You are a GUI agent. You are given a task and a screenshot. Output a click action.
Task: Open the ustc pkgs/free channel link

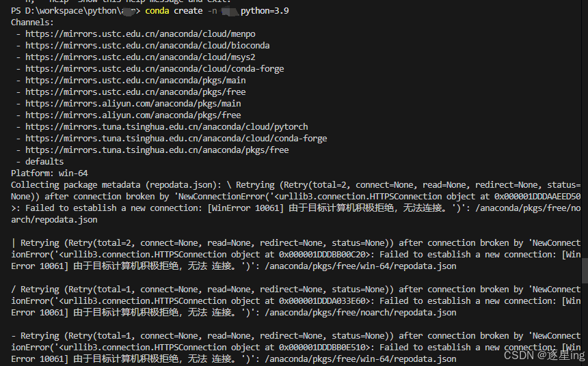[x=135, y=92]
